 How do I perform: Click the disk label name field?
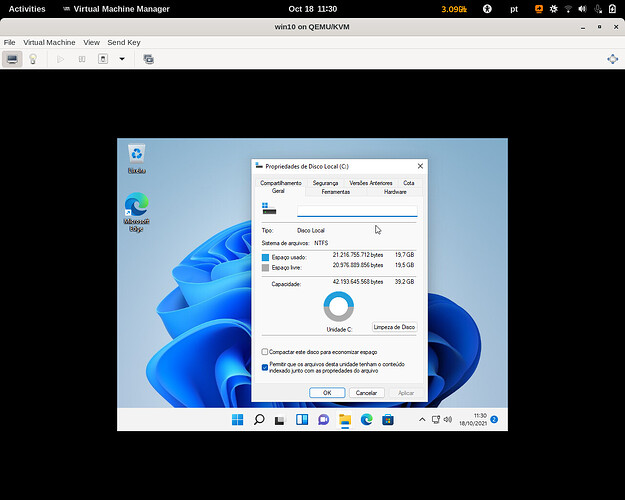[357, 211]
